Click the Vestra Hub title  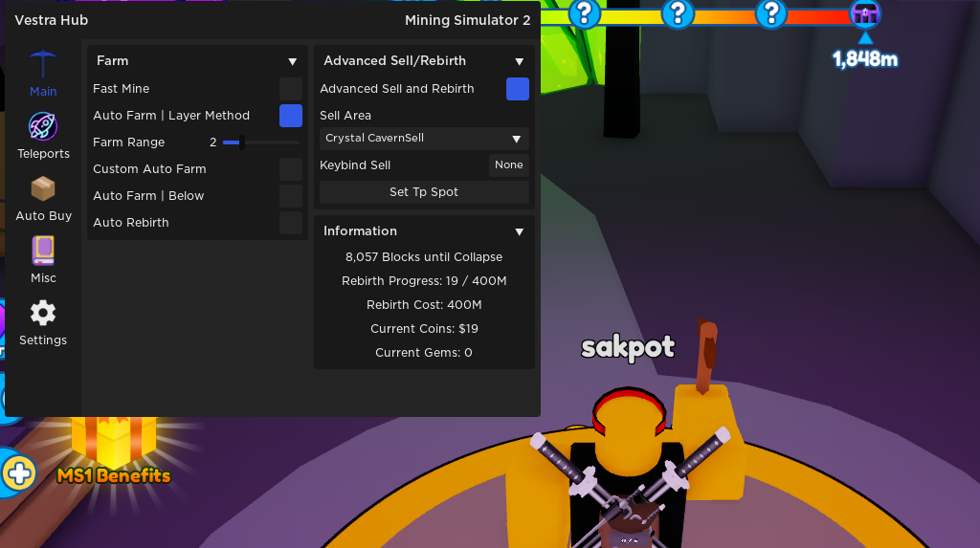click(52, 21)
